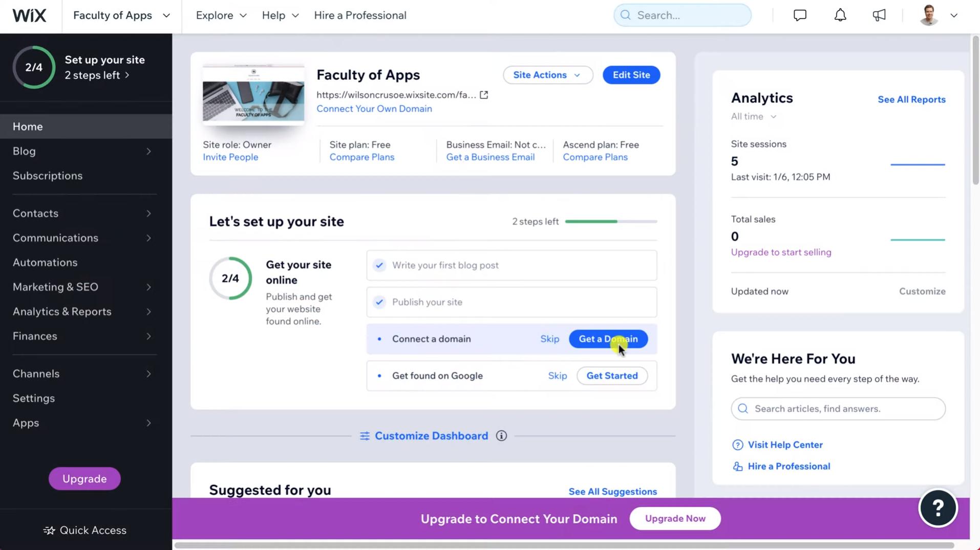Open the Site Actions dropdown

tap(547, 75)
